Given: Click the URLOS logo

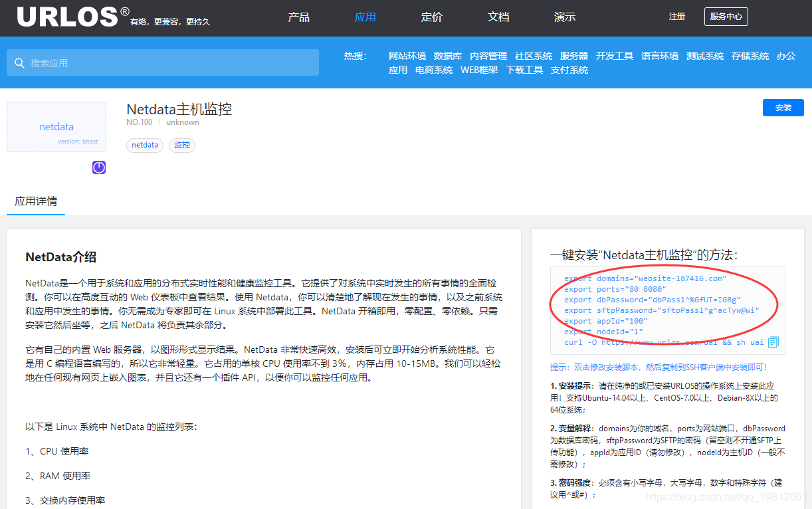Looking at the screenshot, I should [73, 17].
